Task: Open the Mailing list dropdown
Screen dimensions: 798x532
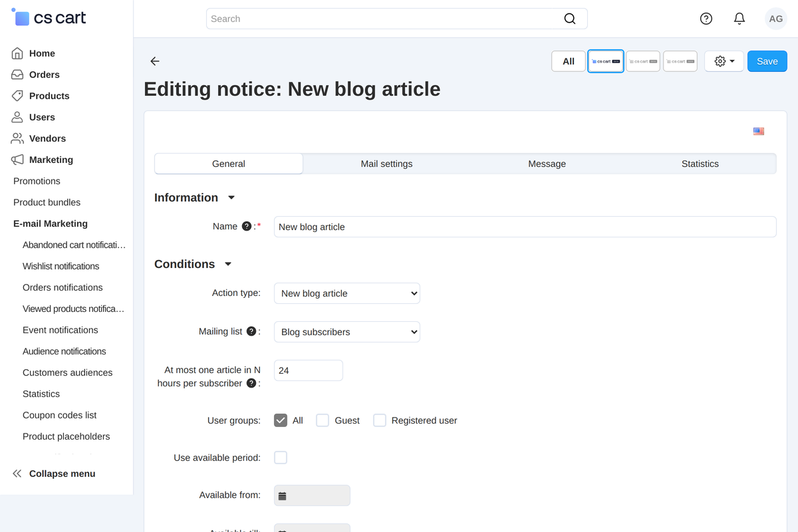Action: 347,332
